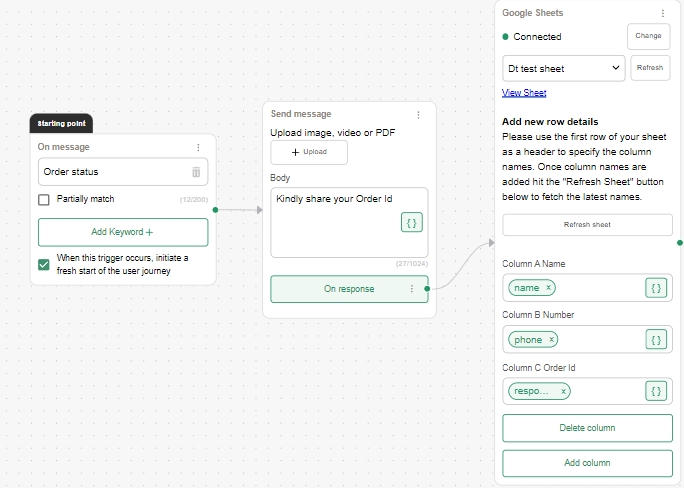Enable the Partially match checkbox
Image resolution: width=684 pixels, height=488 pixels.
click(44, 199)
